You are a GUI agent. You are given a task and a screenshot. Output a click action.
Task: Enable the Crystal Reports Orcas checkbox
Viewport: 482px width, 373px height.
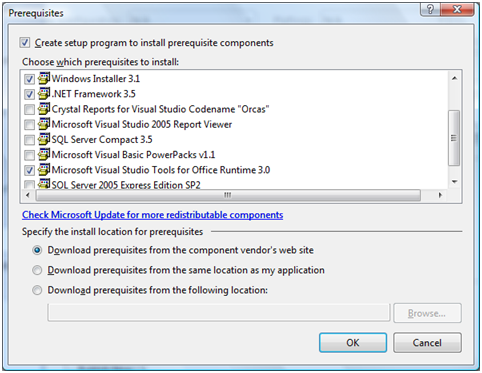[30, 109]
